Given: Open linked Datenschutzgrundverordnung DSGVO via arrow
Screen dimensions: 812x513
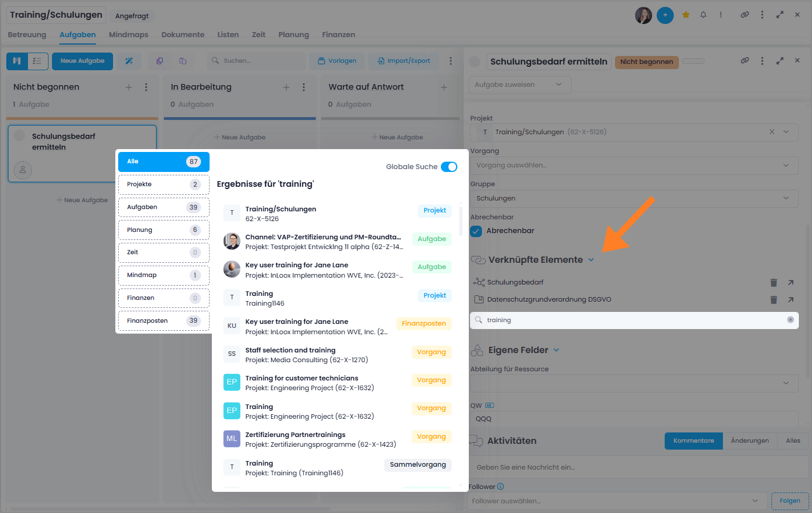Looking at the screenshot, I should coord(791,299).
